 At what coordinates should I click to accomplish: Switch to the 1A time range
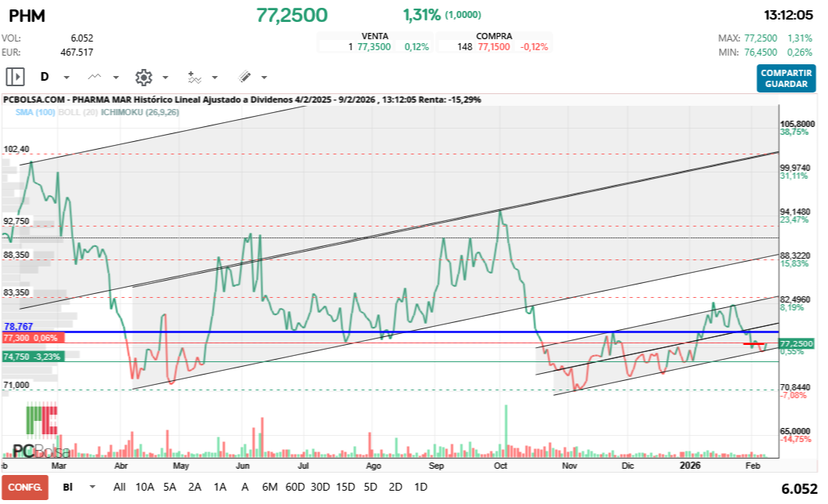[x=220, y=487]
